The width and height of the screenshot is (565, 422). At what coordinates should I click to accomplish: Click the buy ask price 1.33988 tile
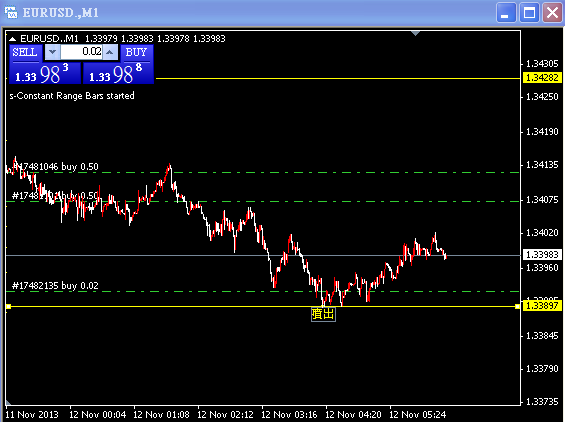[x=118, y=73]
